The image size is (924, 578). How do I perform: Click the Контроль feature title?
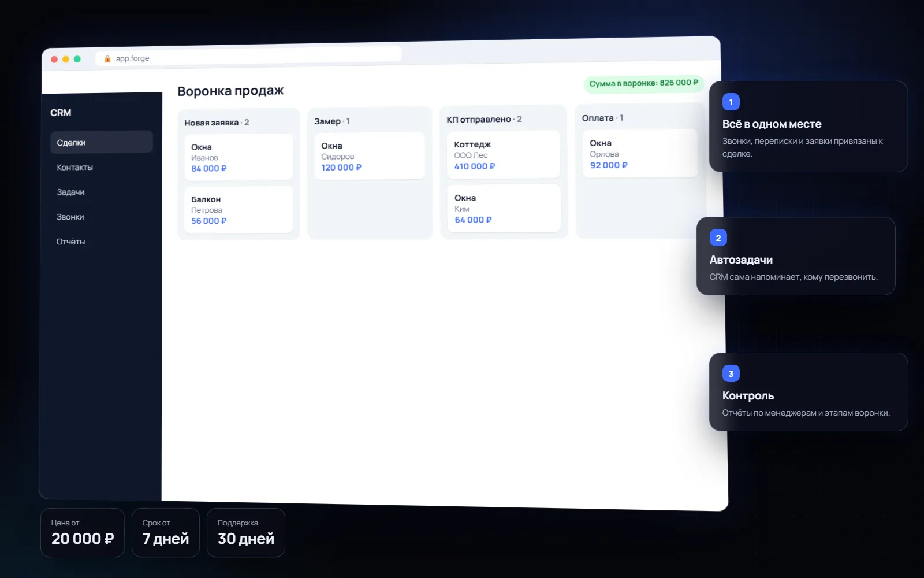pyautogui.click(x=748, y=396)
